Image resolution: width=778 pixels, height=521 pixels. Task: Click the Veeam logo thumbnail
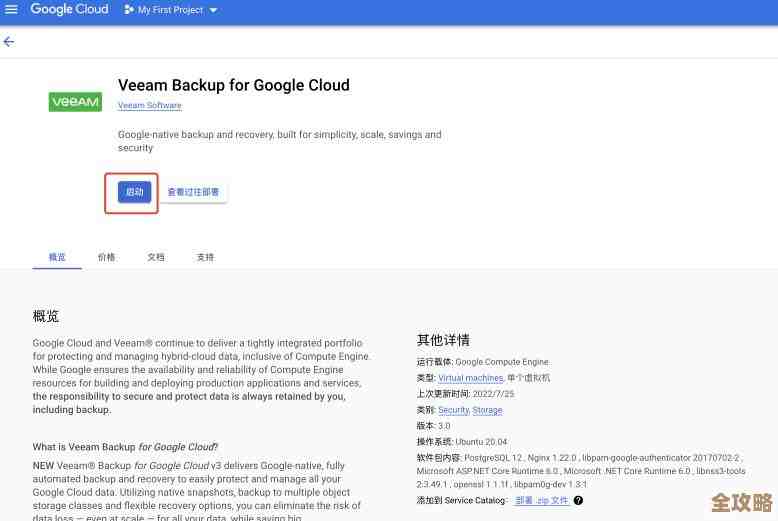[x=75, y=102]
